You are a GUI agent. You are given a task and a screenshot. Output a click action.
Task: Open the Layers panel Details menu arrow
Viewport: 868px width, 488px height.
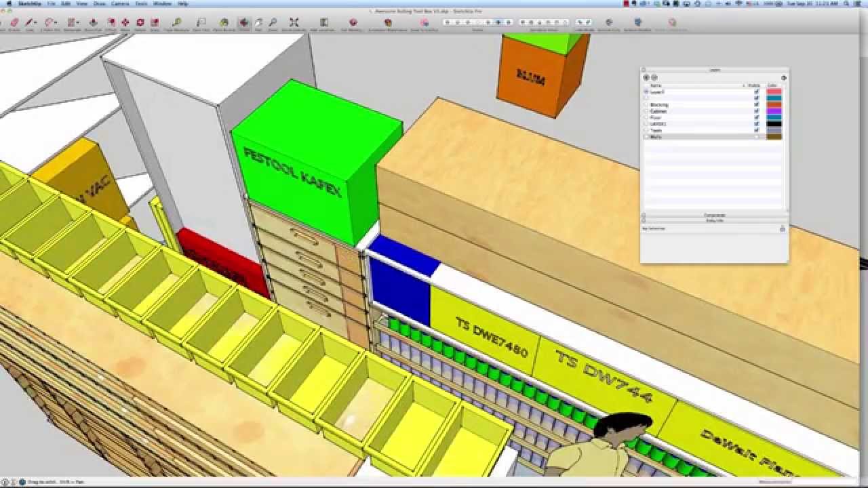[784, 77]
